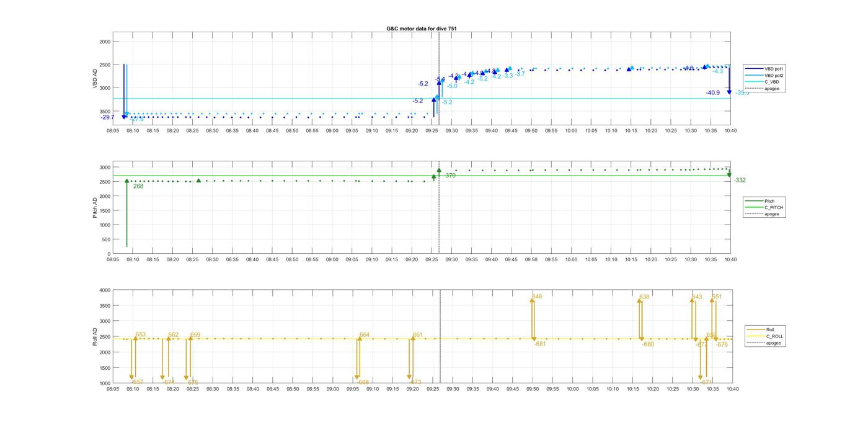Click the "653" roll data label
The image size is (868, 430).
pyautogui.click(x=141, y=335)
